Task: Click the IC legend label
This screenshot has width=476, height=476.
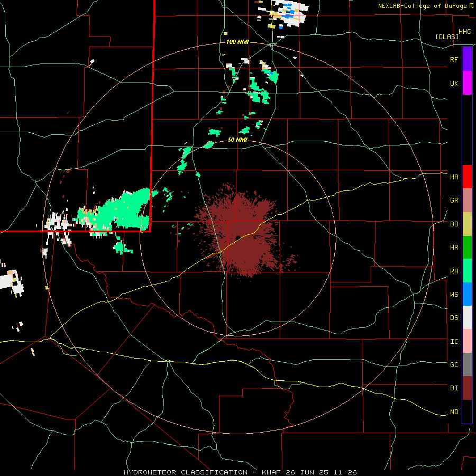Action: click(454, 342)
